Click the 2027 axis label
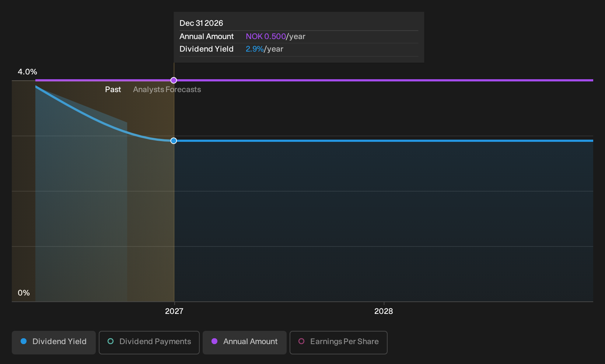 point(174,311)
